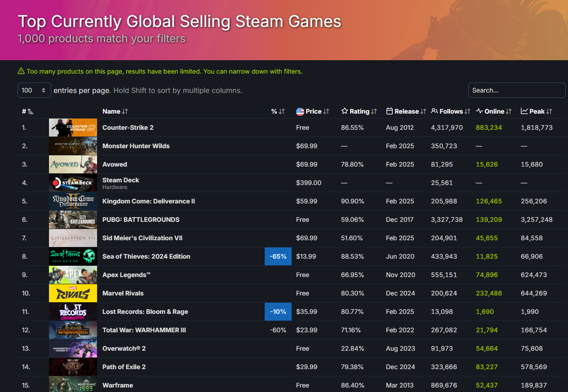This screenshot has height=392, width=568.
Task: Click the $399.00 Steam Deck price
Action: tap(309, 183)
